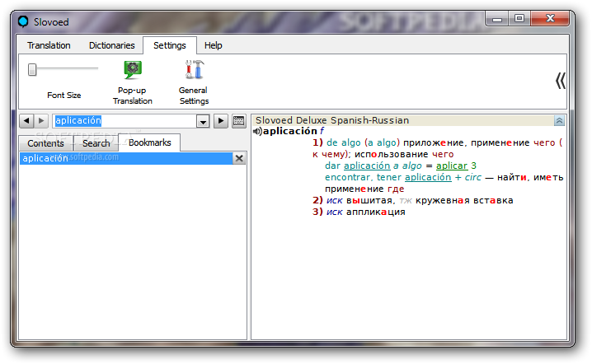This screenshot has width=592, height=364.
Task: Go back with the left arrow
Action: [26, 121]
